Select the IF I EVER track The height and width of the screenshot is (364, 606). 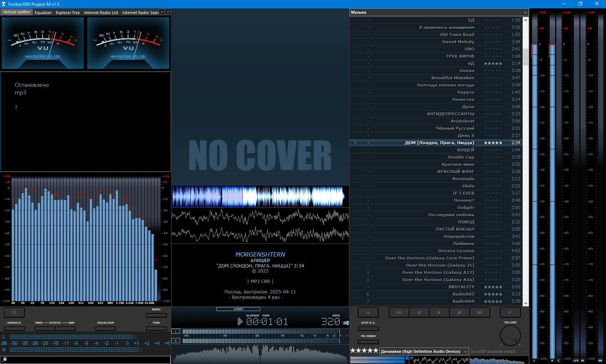click(x=436, y=193)
